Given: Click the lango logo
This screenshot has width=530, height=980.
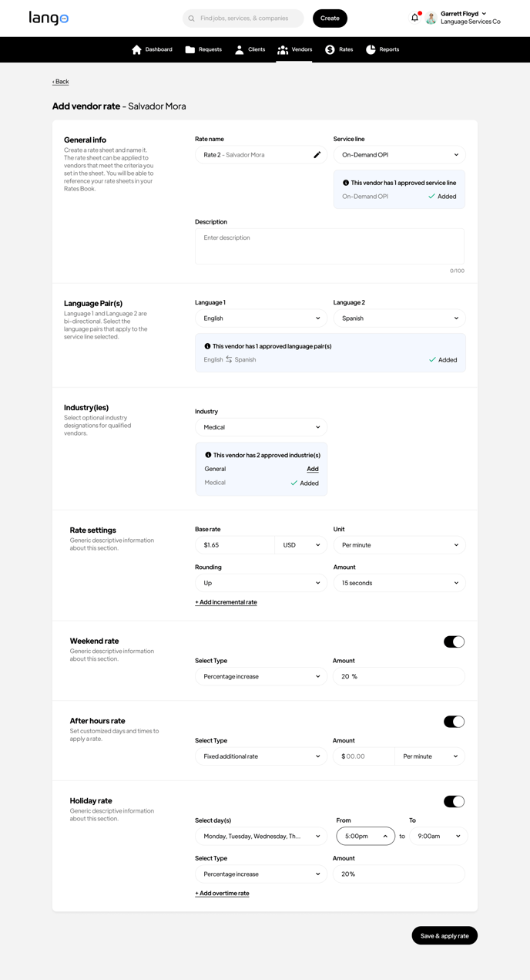Looking at the screenshot, I should click(x=49, y=18).
